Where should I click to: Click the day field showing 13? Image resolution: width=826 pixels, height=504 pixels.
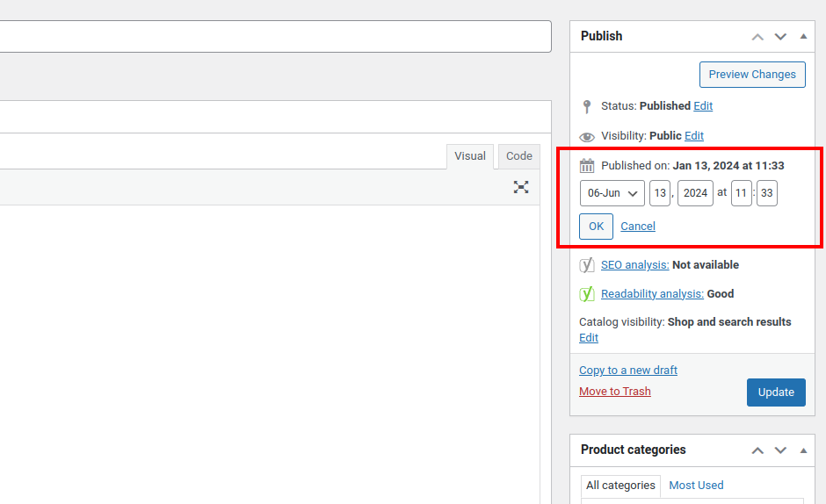pyautogui.click(x=660, y=193)
